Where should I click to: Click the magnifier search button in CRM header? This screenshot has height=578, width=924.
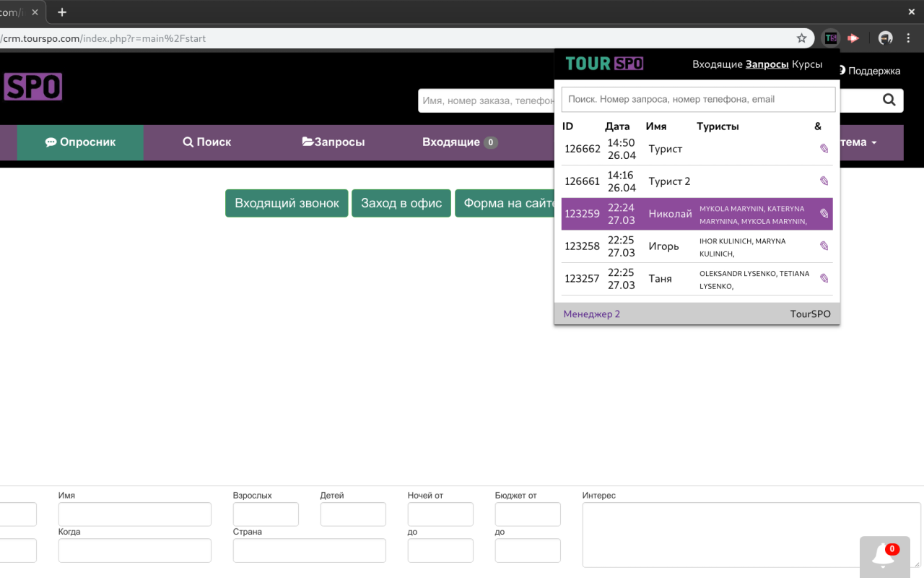coord(889,100)
